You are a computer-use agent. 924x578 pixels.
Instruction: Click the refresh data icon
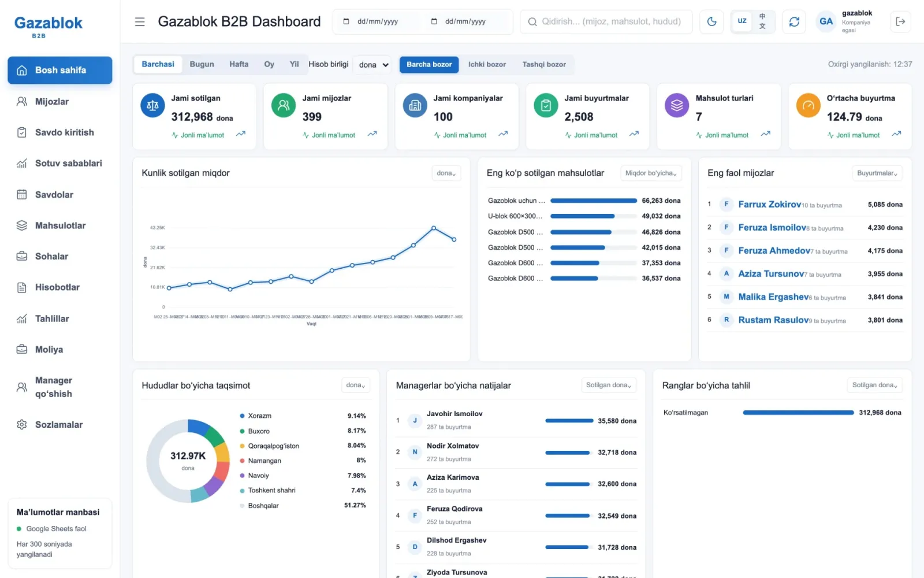[794, 22]
